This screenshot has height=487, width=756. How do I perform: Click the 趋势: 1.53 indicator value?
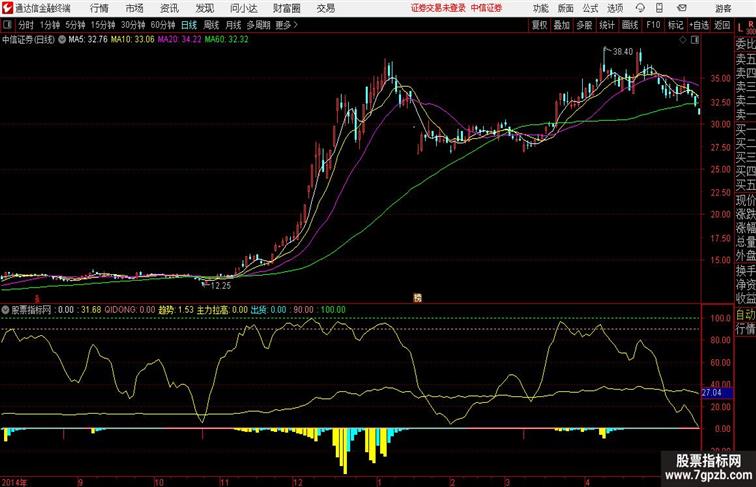(x=176, y=310)
